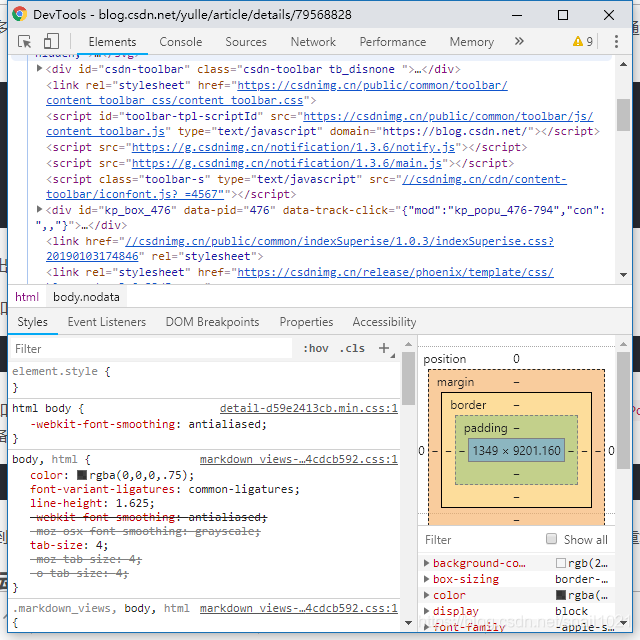Toggle the .cls class editor button
The image size is (640, 640).
point(352,348)
